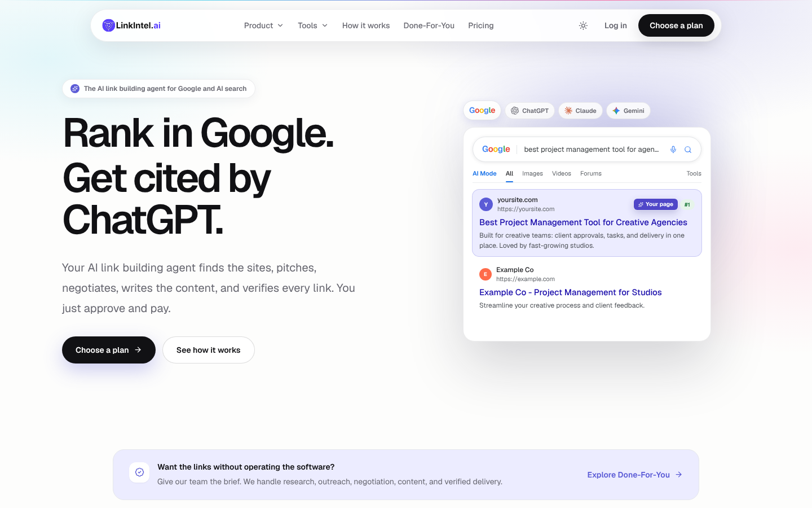The width and height of the screenshot is (812, 508).
Task: Open Best Project Management Tool for Creative Agencies result
Action: [x=583, y=222]
